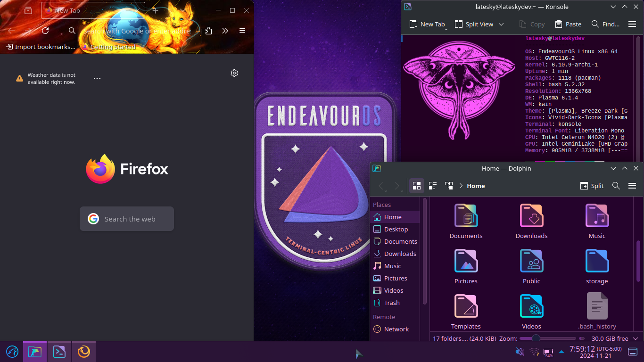The height and width of the screenshot is (362, 644).
Task: Select Templates folder icon in Dolphin
Action: pyautogui.click(x=466, y=306)
